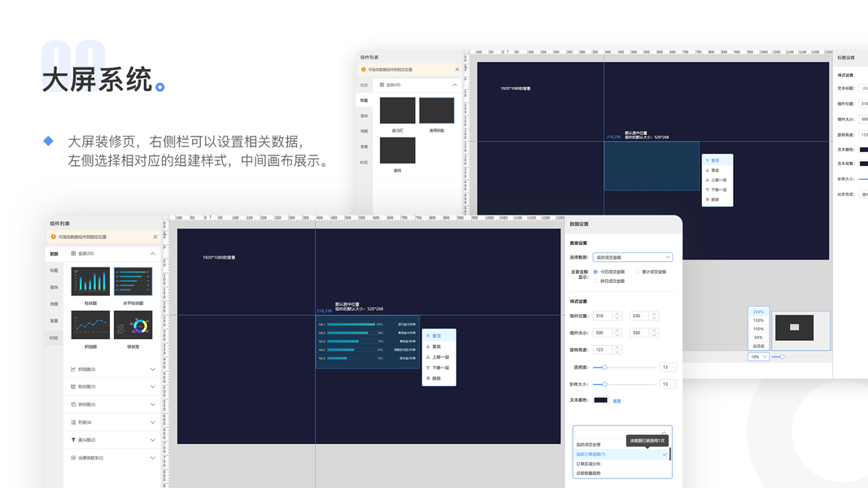This screenshot has height=488, width=868.
Task: Open the 文本背景 swatch in back window
Action: (864, 163)
